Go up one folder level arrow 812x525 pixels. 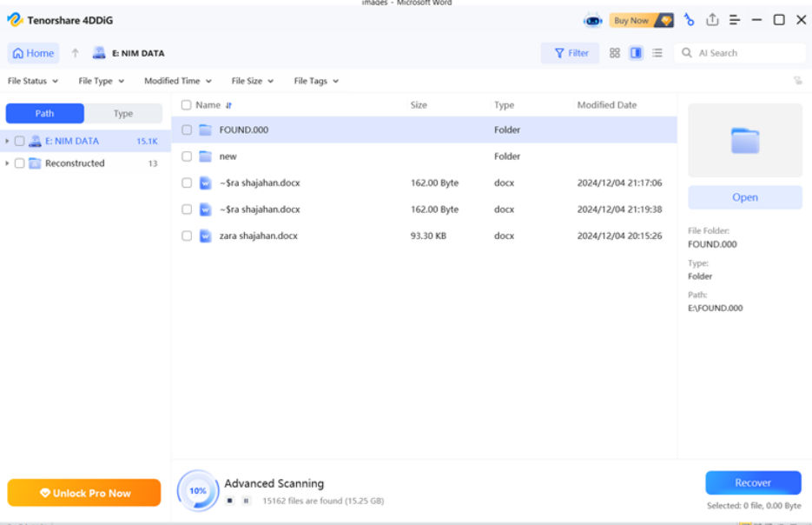75,53
